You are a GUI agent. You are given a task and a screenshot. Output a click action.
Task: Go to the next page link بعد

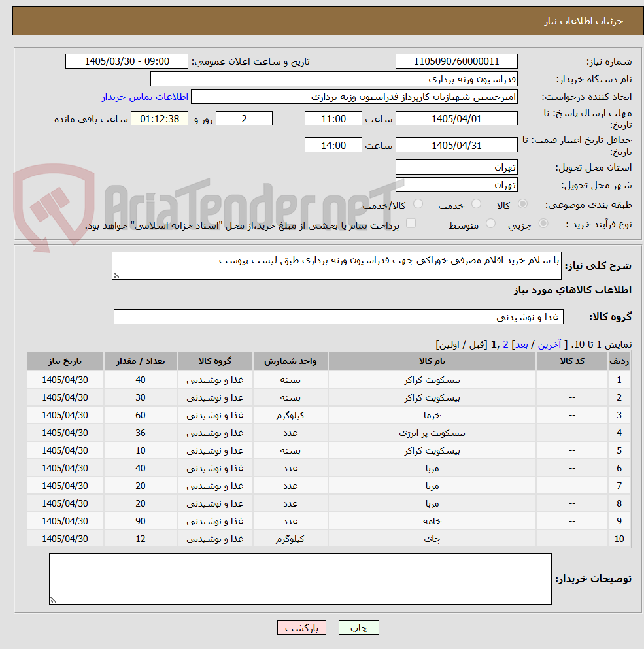(521, 344)
